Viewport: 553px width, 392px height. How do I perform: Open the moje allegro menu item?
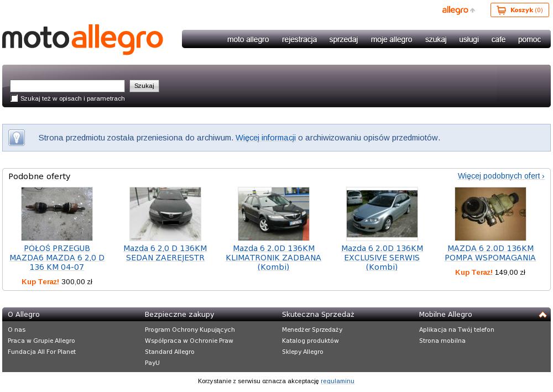coord(392,39)
